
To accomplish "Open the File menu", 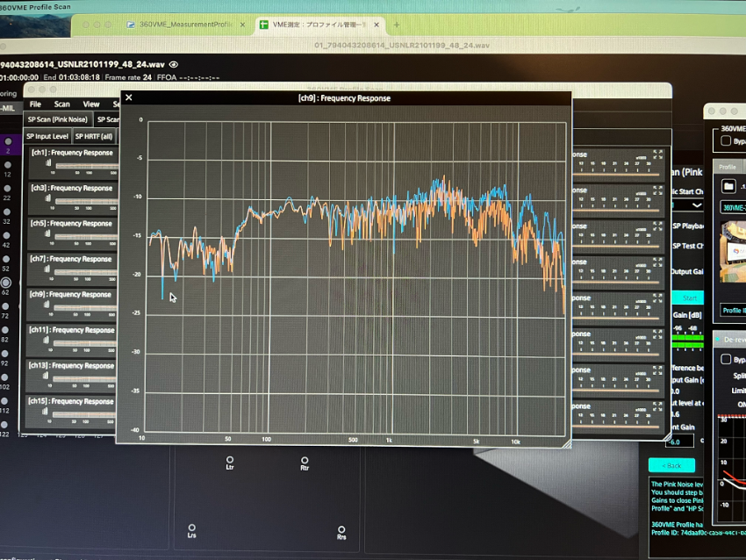I will click(35, 104).
